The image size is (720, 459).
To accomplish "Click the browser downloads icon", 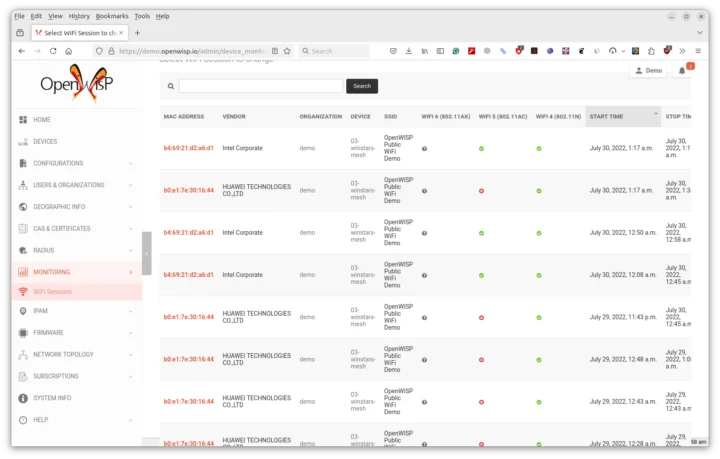I will pos(409,51).
